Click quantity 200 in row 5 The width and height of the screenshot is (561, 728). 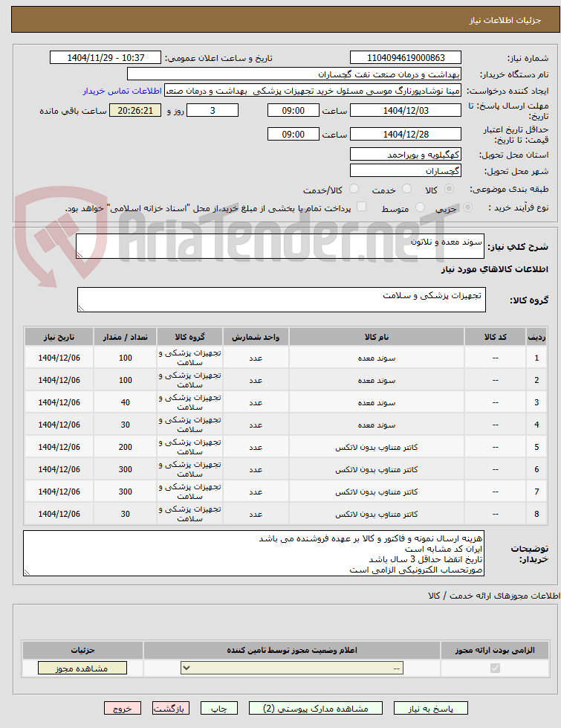126,447
